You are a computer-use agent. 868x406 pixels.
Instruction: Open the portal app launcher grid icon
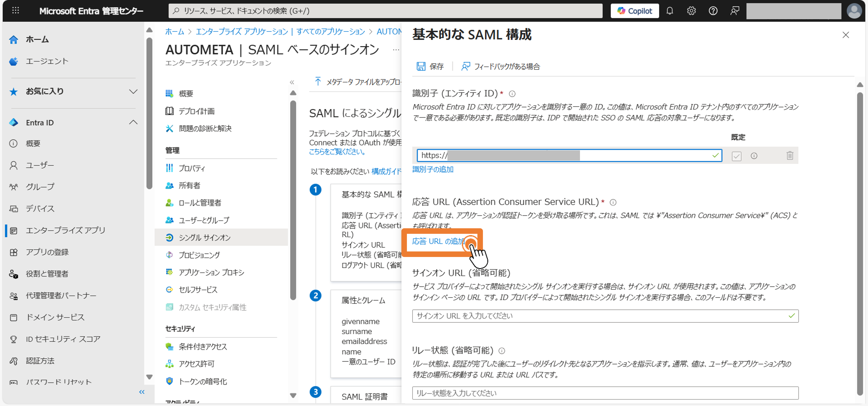(16, 11)
